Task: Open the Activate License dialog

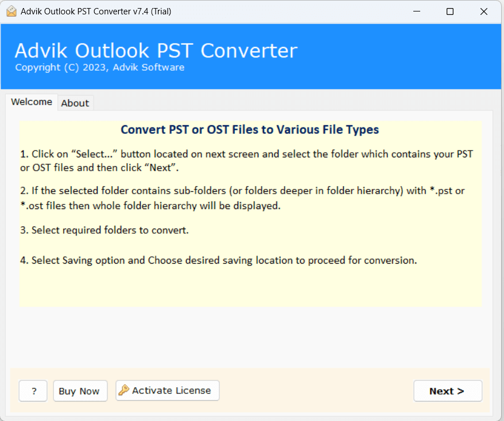Action: point(168,391)
